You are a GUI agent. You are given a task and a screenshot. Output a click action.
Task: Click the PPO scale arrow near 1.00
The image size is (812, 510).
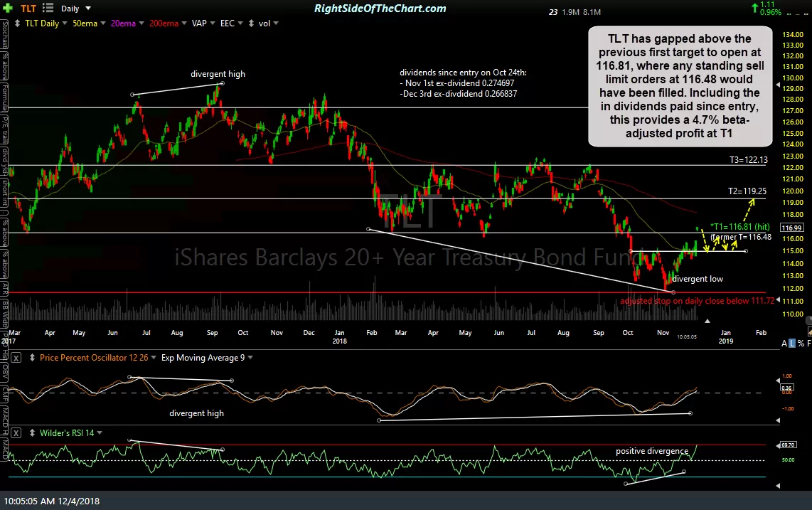pyautogui.click(x=778, y=381)
